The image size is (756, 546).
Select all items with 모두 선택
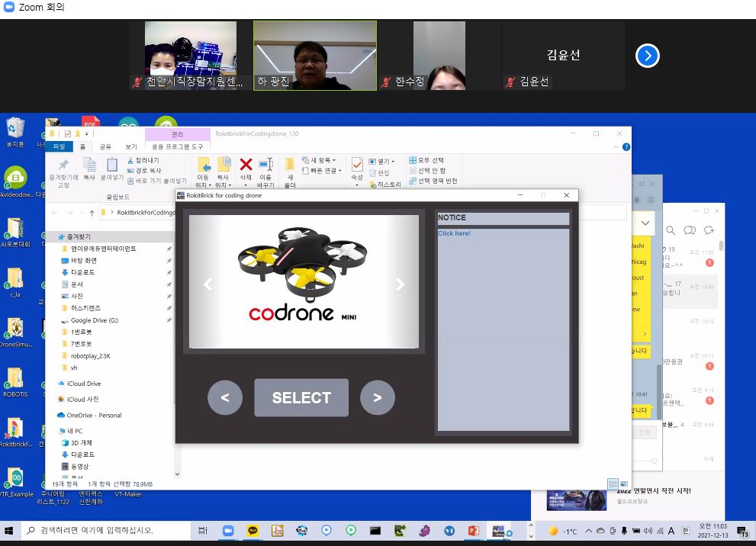427,160
